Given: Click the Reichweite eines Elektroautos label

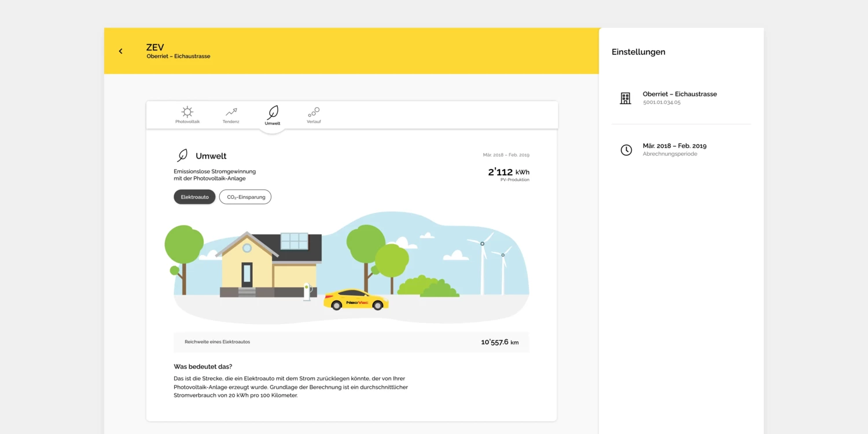Looking at the screenshot, I should click(218, 342).
